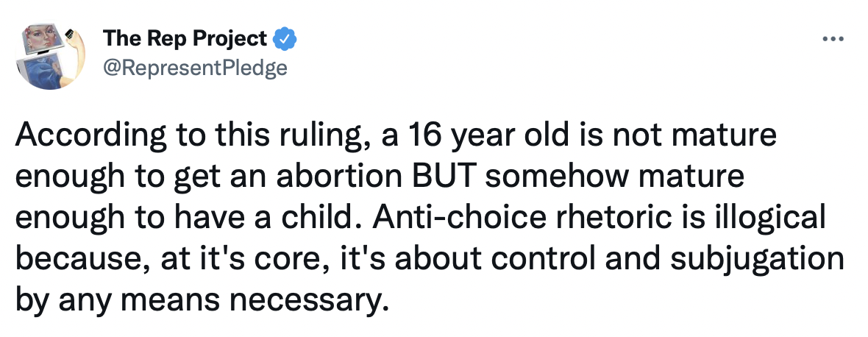
Task: Click "Anti-choice" in the tweet text
Action: [460, 219]
